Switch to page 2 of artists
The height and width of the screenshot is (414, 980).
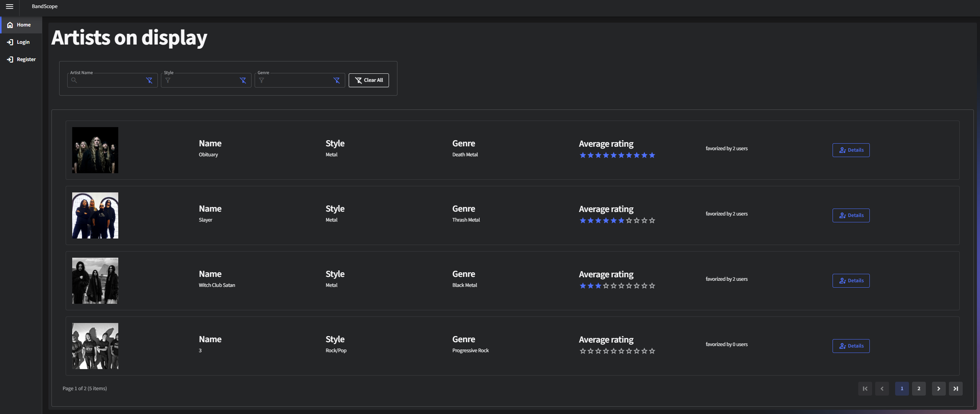click(918, 388)
